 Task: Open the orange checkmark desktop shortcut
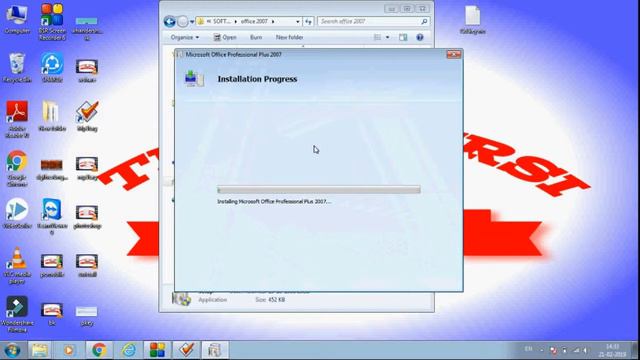click(x=87, y=116)
